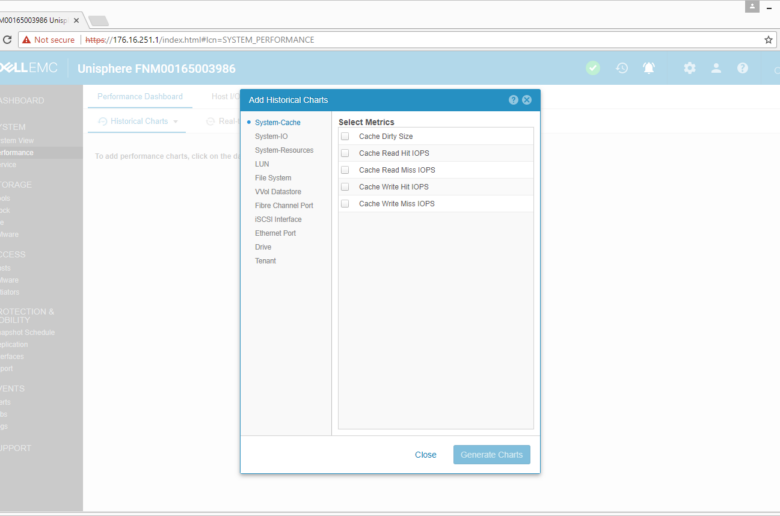Expand the Historical Charts dropdown arrow
The image size is (780, 516).
176,122
